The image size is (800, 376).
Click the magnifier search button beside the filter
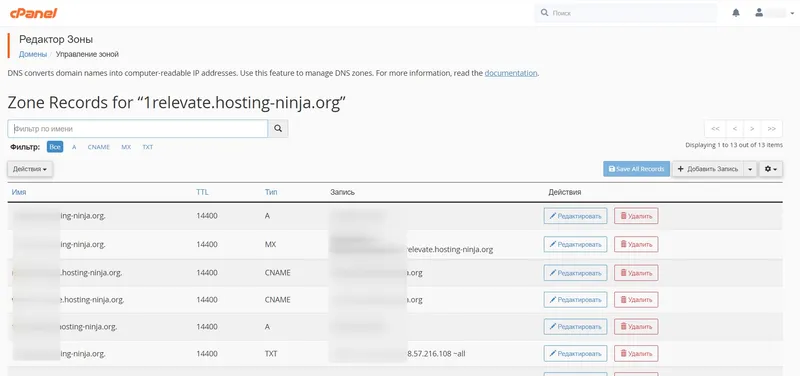(x=278, y=129)
